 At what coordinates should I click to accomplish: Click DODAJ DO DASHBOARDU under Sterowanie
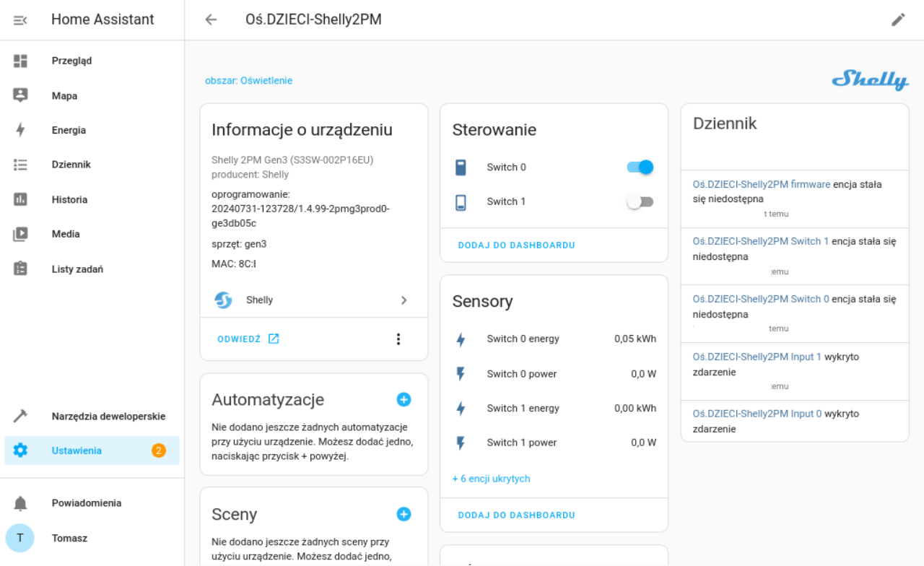[516, 245]
